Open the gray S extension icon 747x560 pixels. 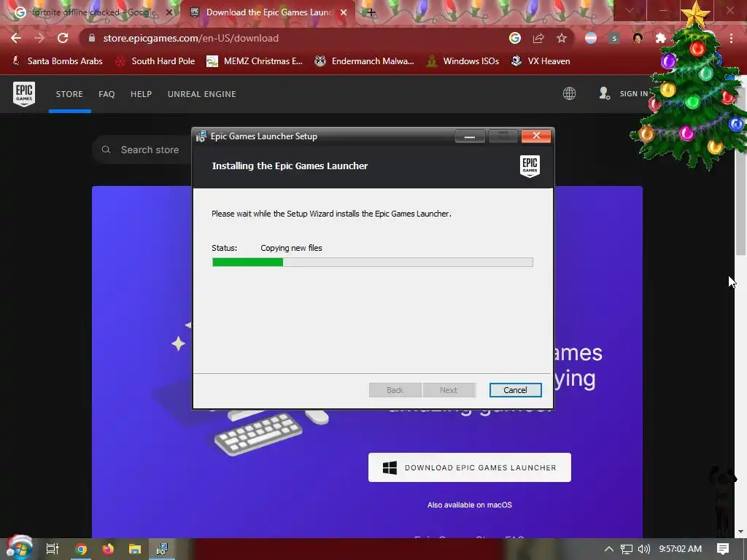pos(614,38)
